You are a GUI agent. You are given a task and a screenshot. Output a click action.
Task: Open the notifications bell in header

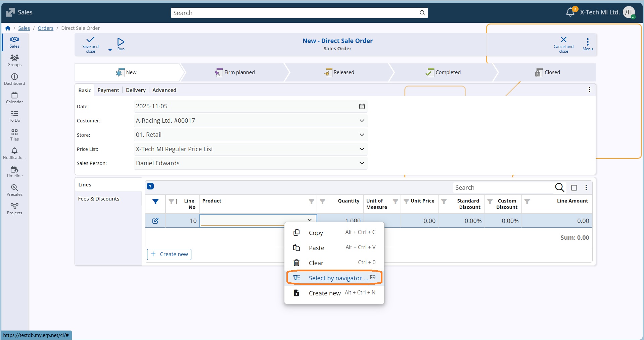570,12
